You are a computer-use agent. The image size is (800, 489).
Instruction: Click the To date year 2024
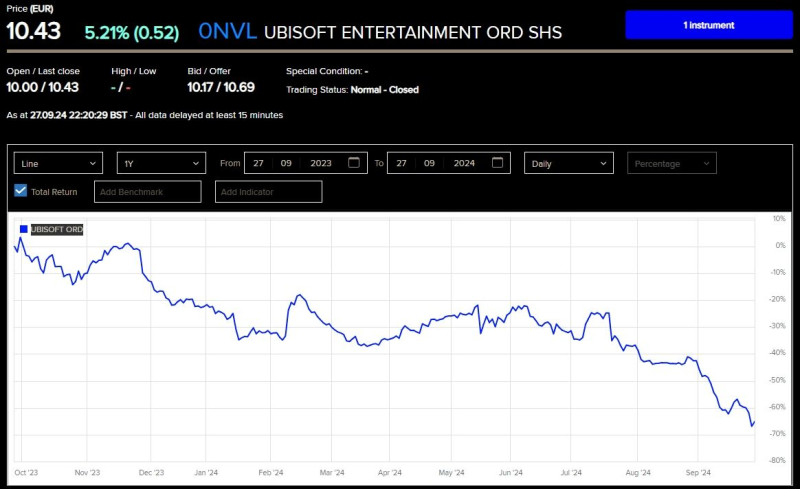[x=464, y=163]
